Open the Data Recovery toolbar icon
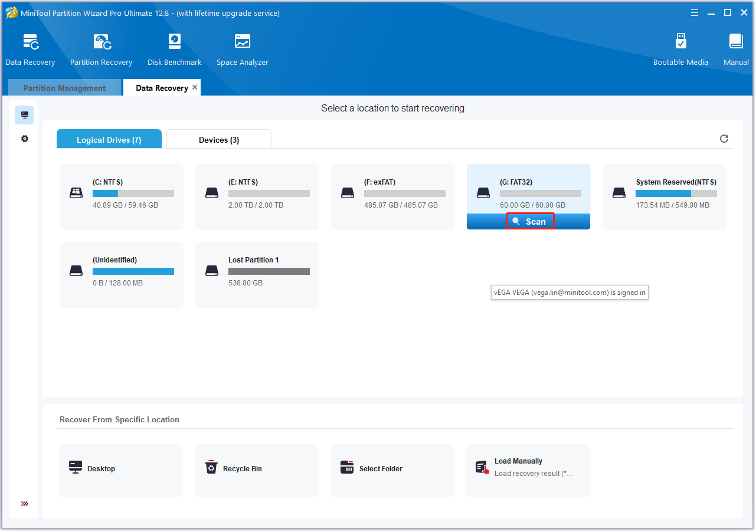This screenshot has height=532, width=756. tap(30, 50)
